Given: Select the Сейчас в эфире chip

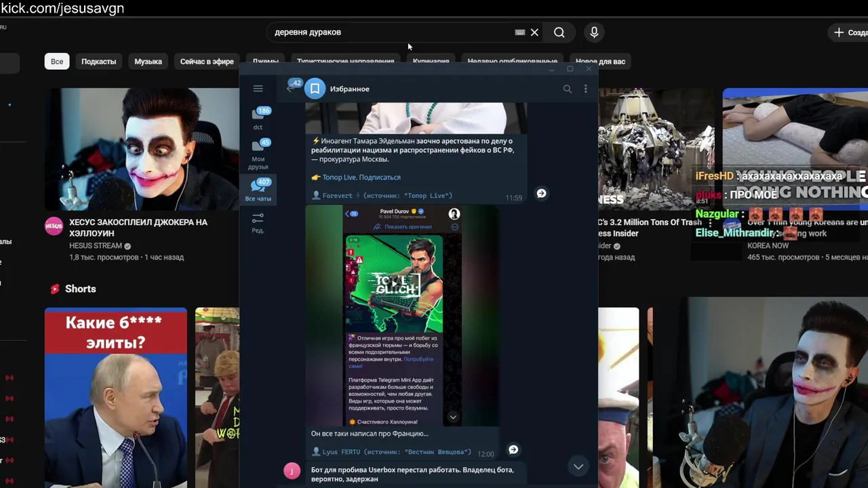Looking at the screenshot, I should tap(207, 61).
